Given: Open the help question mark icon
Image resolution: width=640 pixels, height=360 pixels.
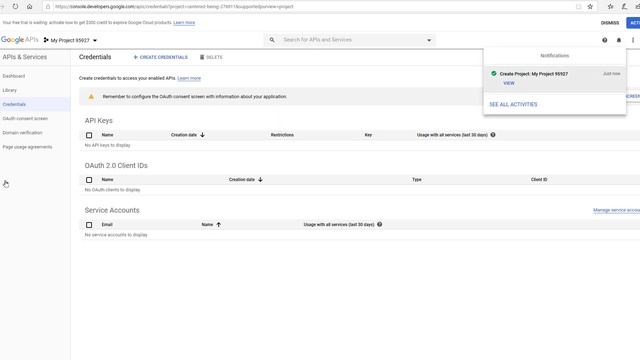Looking at the screenshot, I should tap(604, 40).
